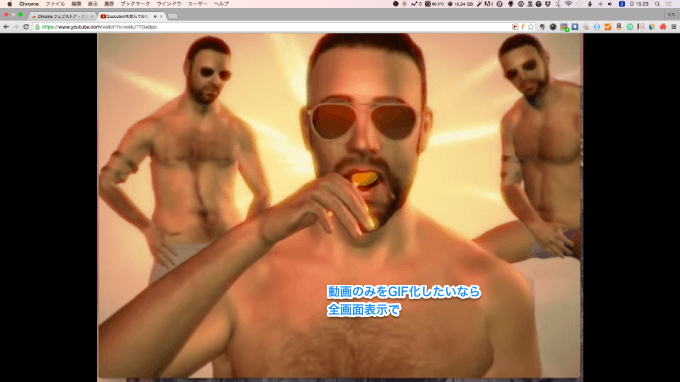Open Notification Center icon

click(668, 4)
